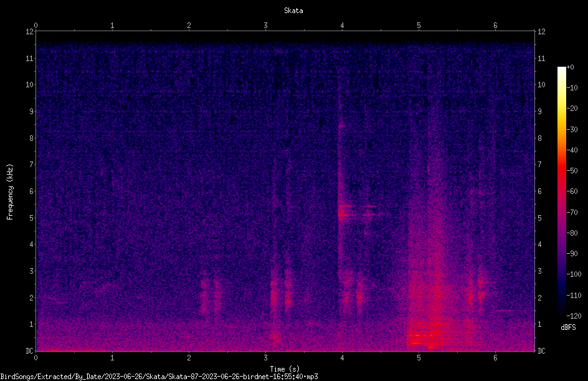Image resolution: width=588 pixels, height=381 pixels.
Task: Click the "-80" color scale label
Action: pyautogui.click(x=572, y=233)
